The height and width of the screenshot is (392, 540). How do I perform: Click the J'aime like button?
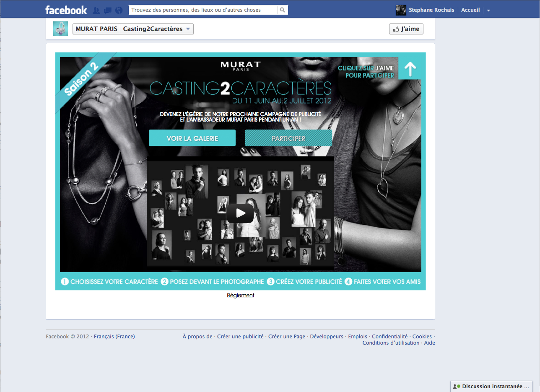(406, 29)
